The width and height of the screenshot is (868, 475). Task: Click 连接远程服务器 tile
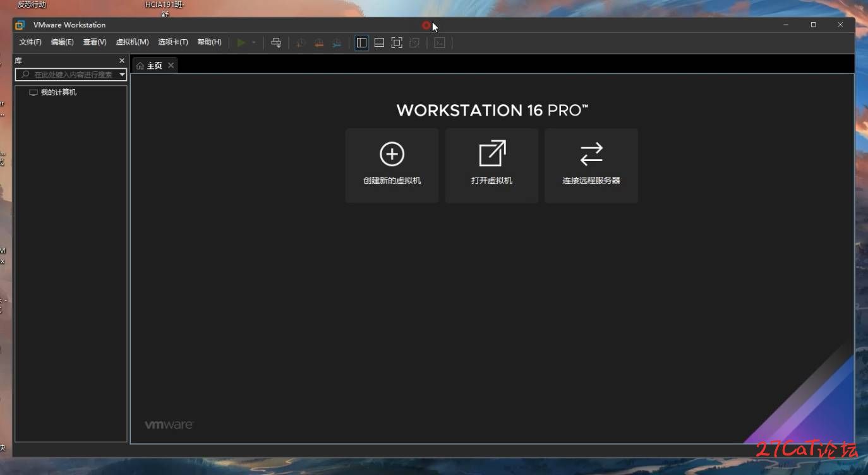pyautogui.click(x=591, y=165)
